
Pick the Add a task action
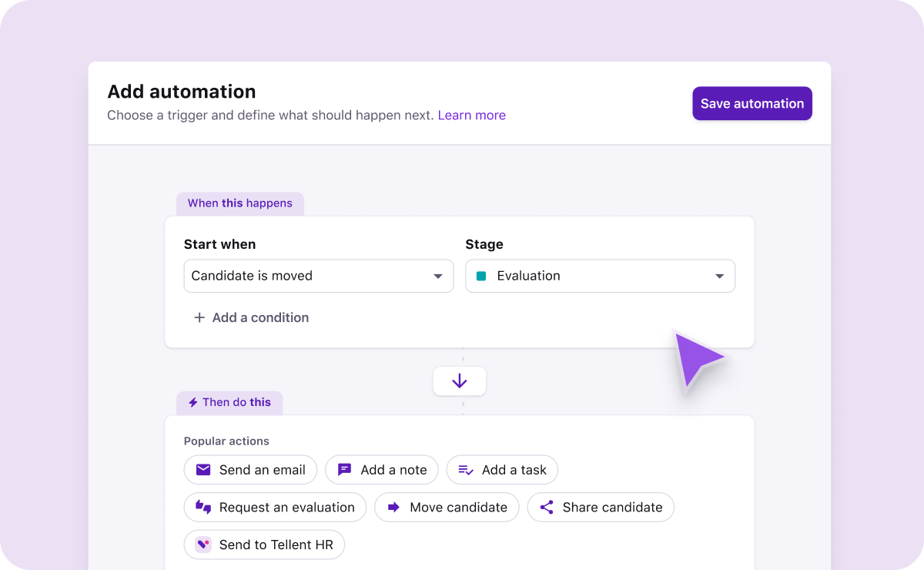coord(502,470)
